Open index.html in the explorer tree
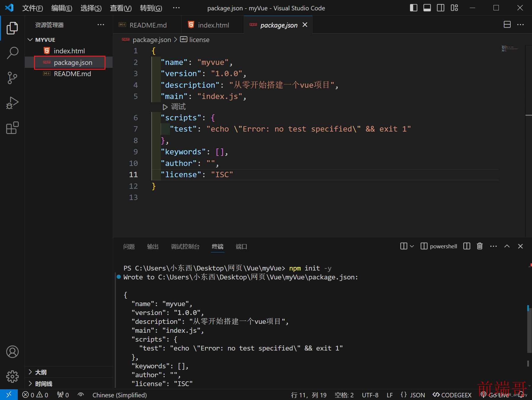Screen dimensions: 532x400 [x=69, y=51]
